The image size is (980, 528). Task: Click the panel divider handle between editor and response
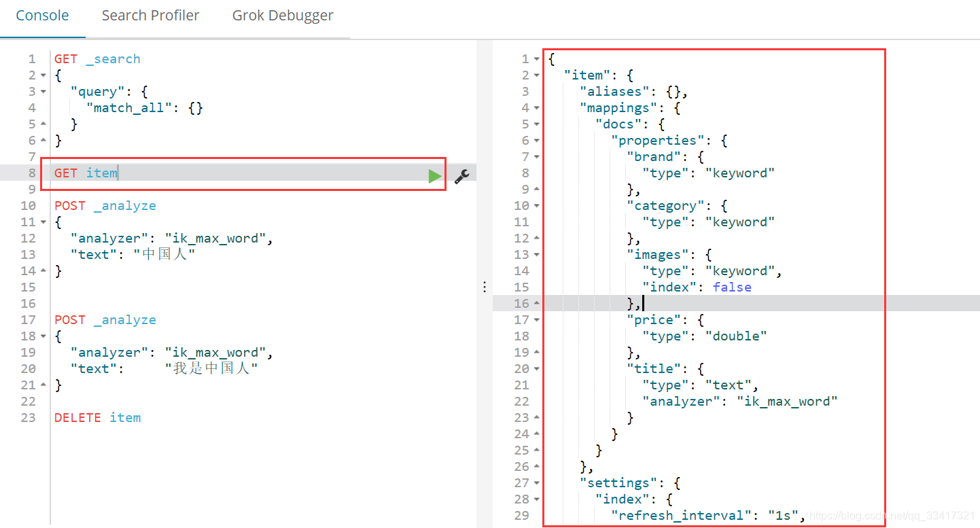[485, 287]
